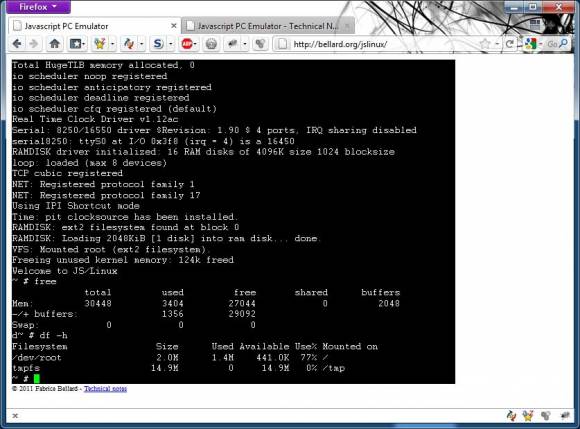Click the swirl icon in status bar
Viewport: 580px width, 429px height.
coord(511,416)
